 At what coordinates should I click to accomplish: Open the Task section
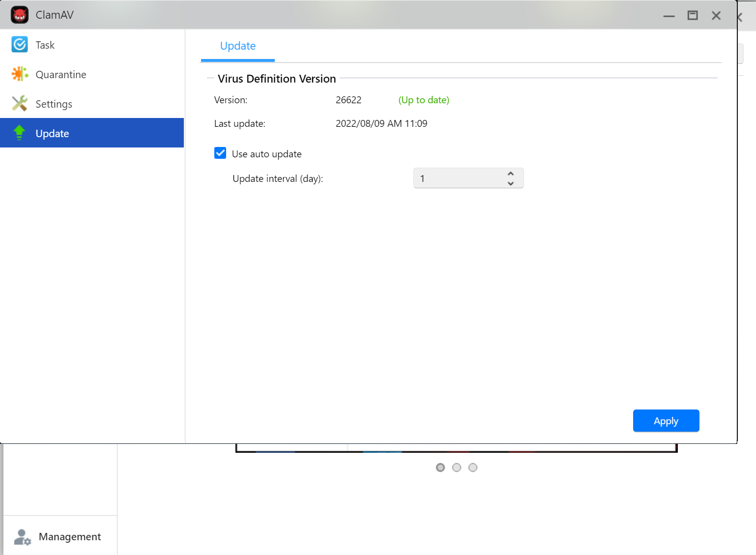92,45
